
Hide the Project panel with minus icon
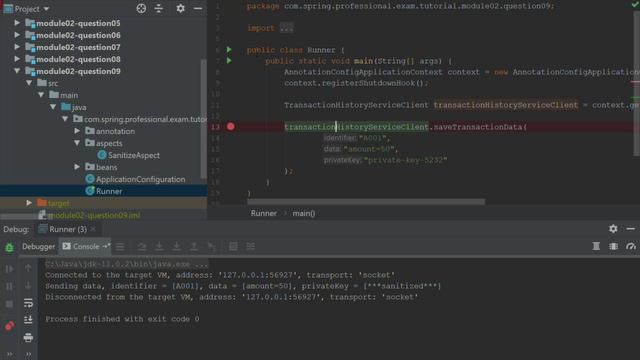pyautogui.click(x=198, y=9)
